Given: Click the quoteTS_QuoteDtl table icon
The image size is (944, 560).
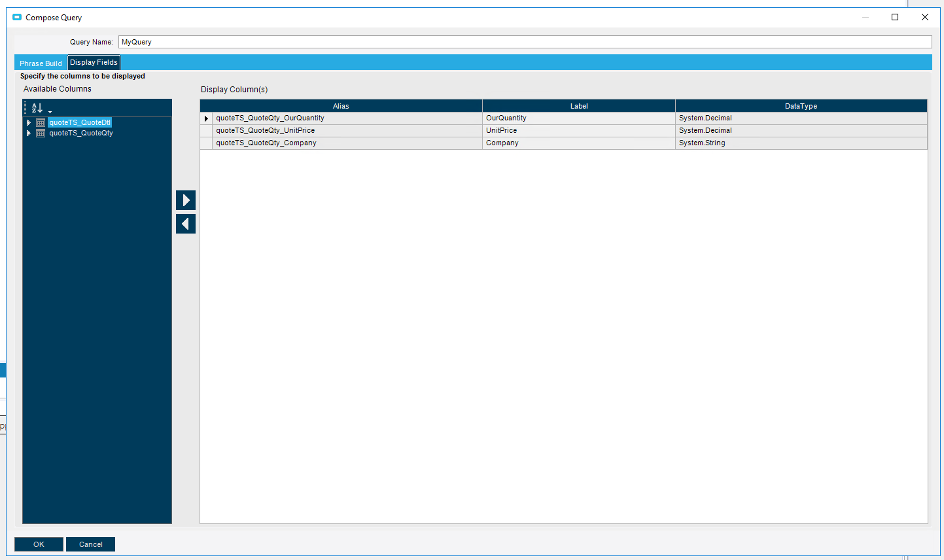Looking at the screenshot, I should pos(41,122).
